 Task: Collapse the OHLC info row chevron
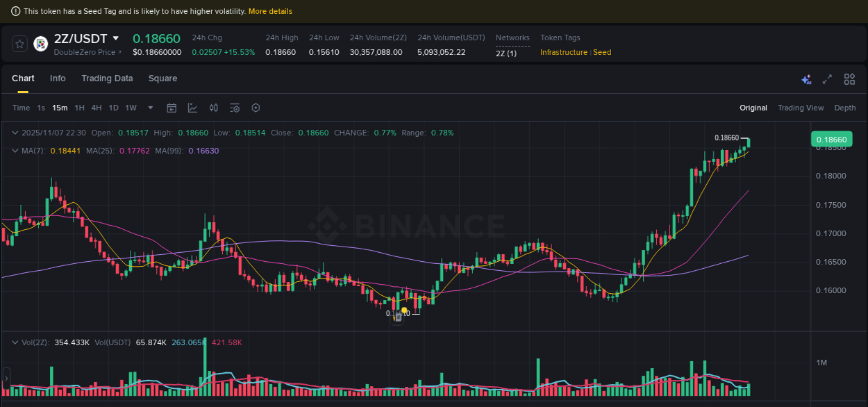(15, 132)
